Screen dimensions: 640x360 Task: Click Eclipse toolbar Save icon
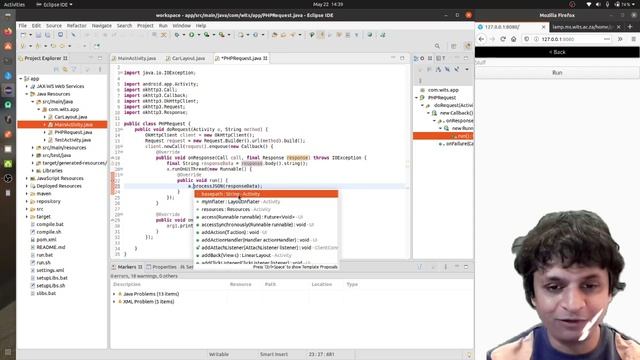point(38,35)
